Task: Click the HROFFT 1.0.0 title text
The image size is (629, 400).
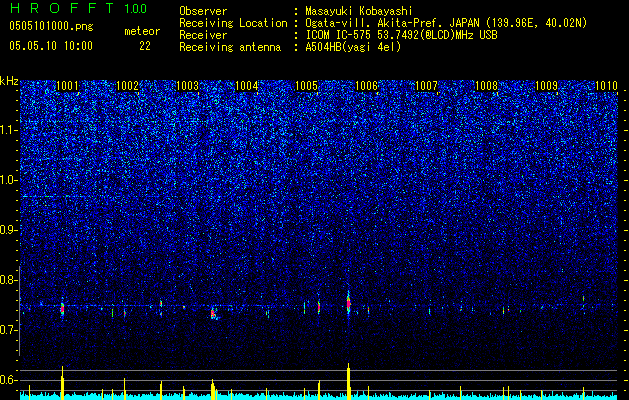Action: [x=78, y=8]
